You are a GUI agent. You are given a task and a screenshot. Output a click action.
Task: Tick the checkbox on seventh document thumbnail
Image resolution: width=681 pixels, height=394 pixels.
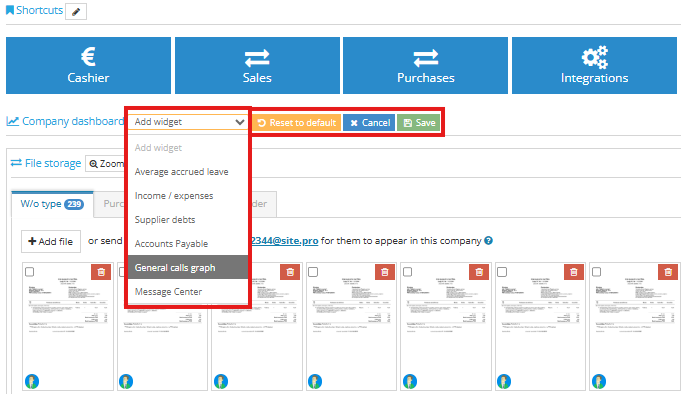597,272
